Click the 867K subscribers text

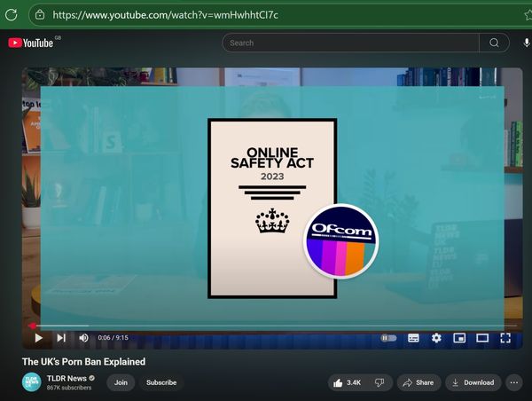[69, 388]
